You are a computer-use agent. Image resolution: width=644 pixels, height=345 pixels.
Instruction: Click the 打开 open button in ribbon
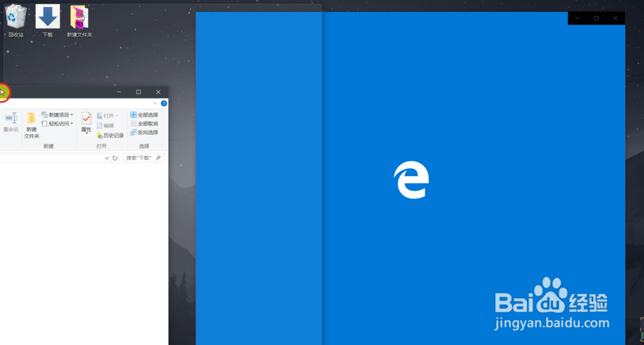click(107, 116)
